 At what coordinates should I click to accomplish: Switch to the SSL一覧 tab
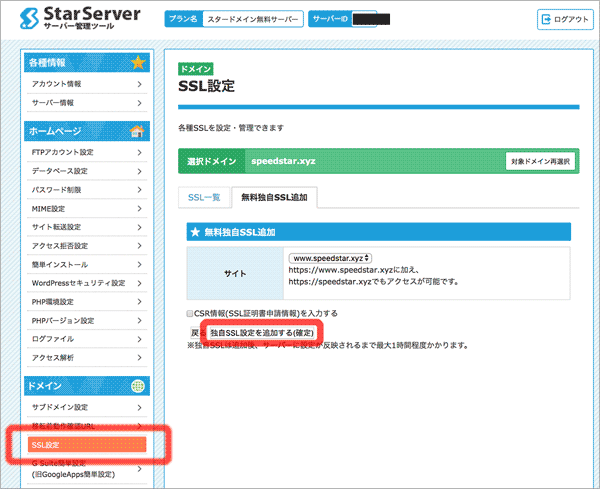point(204,197)
